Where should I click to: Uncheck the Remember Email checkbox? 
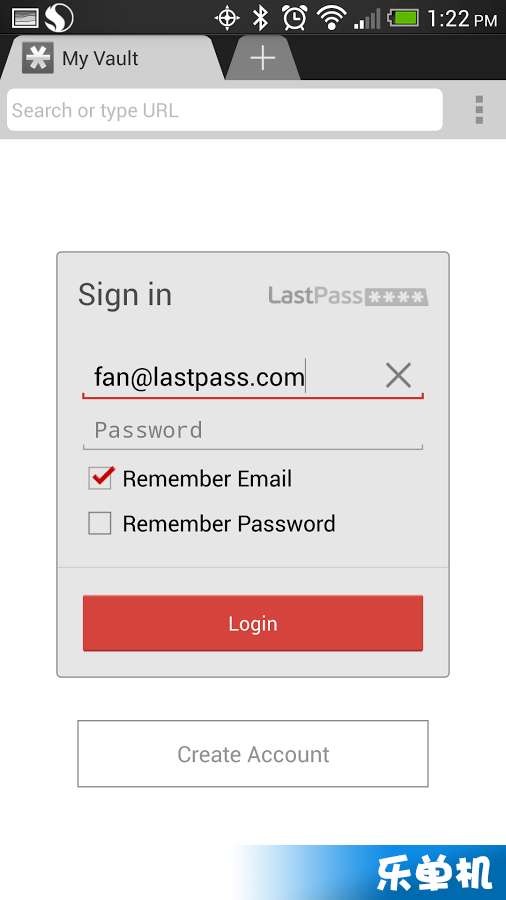click(100, 478)
